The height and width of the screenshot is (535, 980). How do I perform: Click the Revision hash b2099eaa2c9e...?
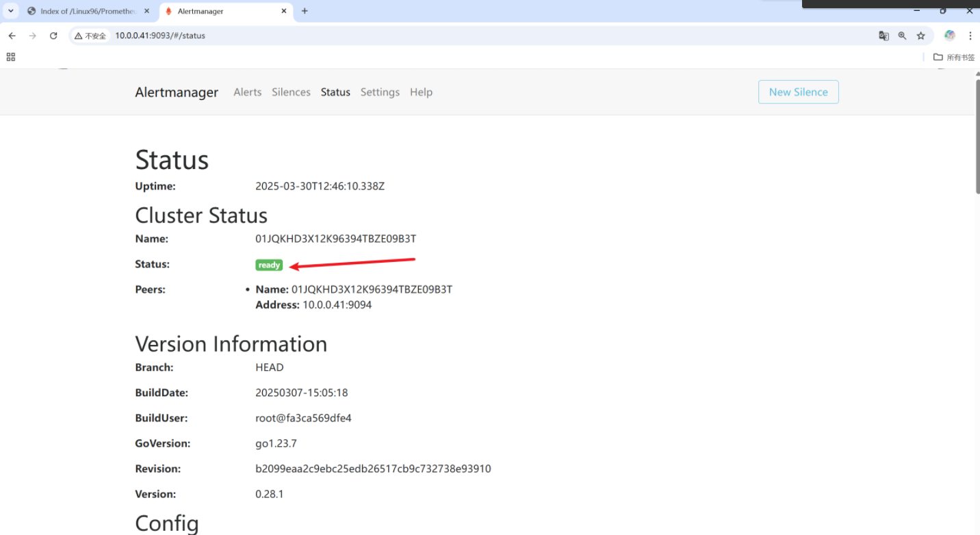[373, 469]
